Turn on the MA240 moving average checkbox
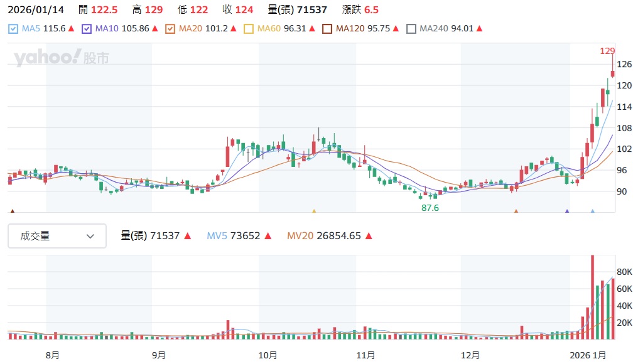This screenshot has width=638, height=364. point(411,29)
